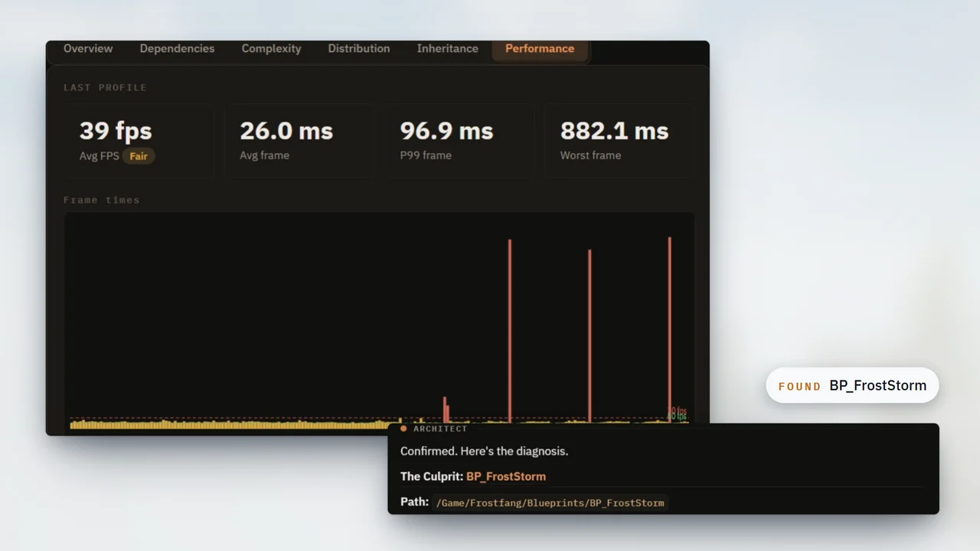
Task: Click the BP_FrostStorm culprit link
Action: click(x=506, y=476)
